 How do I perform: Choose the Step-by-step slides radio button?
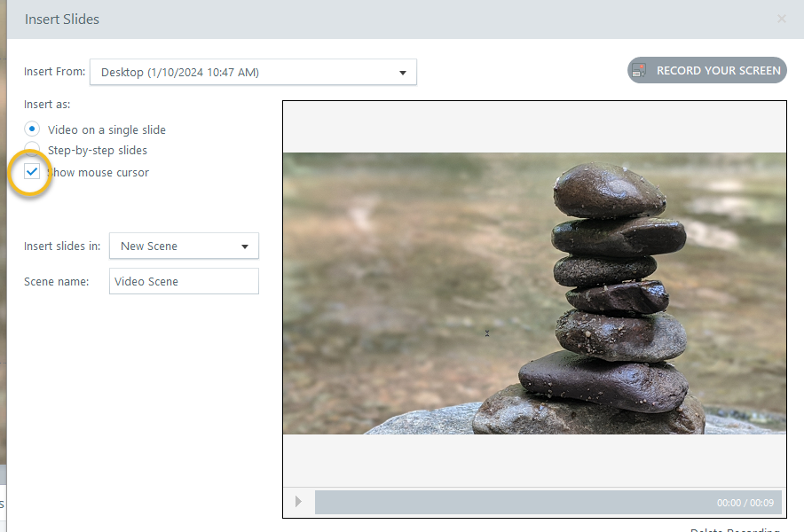pos(32,150)
